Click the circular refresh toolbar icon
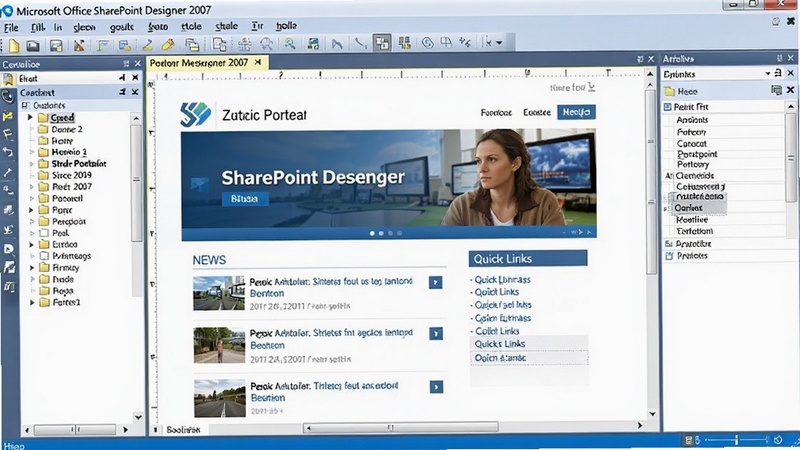Image resolution: width=800 pixels, height=450 pixels. coord(428,43)
